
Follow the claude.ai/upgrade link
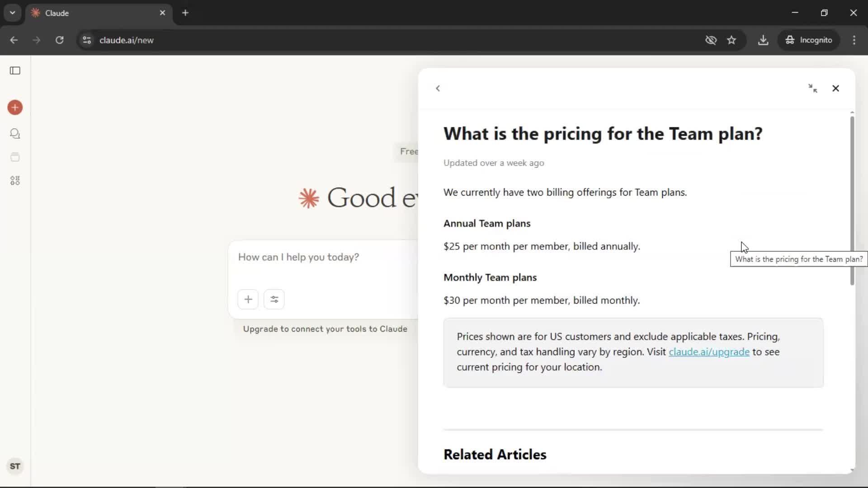(x=709, y=352)
